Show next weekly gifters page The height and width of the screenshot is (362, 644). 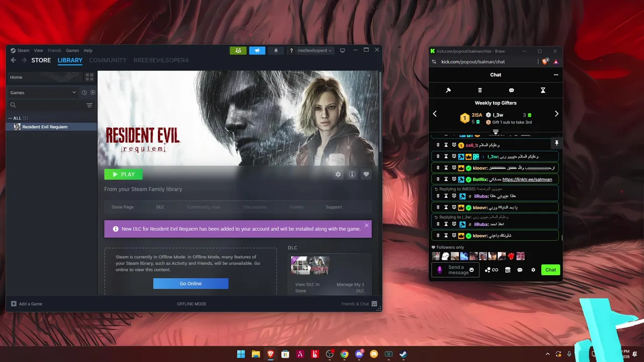click(556, 114)
